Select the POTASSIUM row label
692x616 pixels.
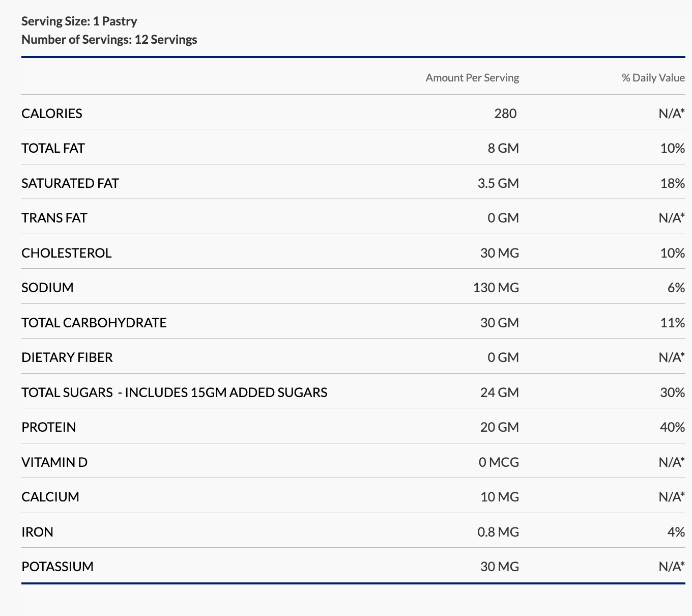click(57, 567)
